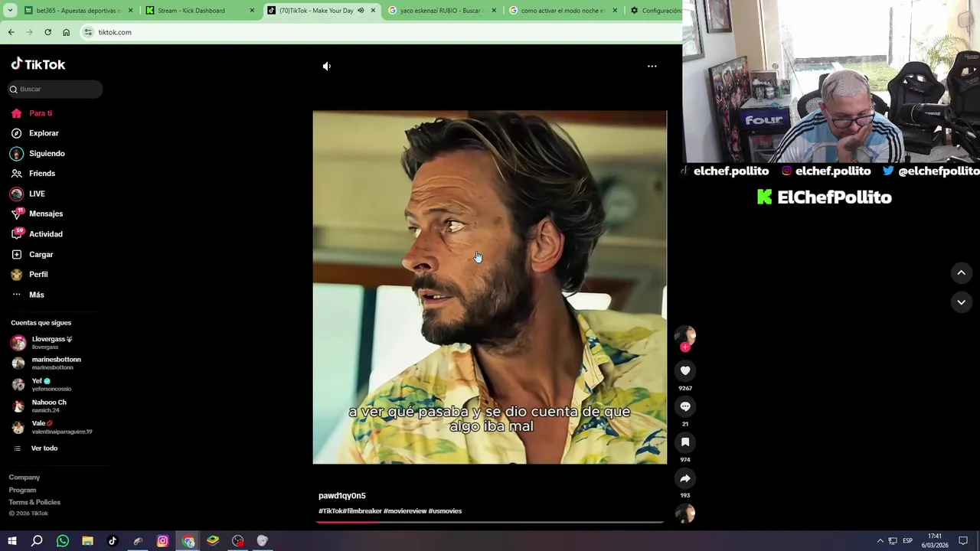Open Windows taskbar search
980x551 pixels.
point(37,541)
